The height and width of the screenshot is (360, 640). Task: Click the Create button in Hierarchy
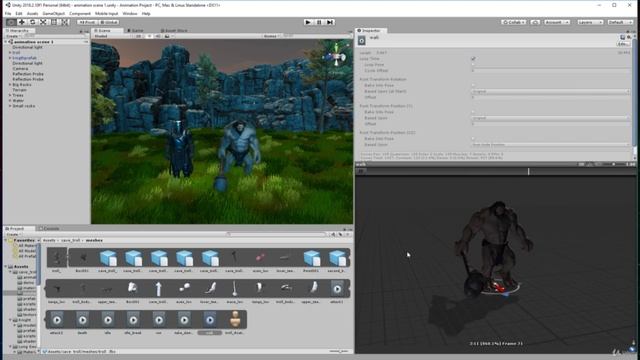(x=13, y=36)
